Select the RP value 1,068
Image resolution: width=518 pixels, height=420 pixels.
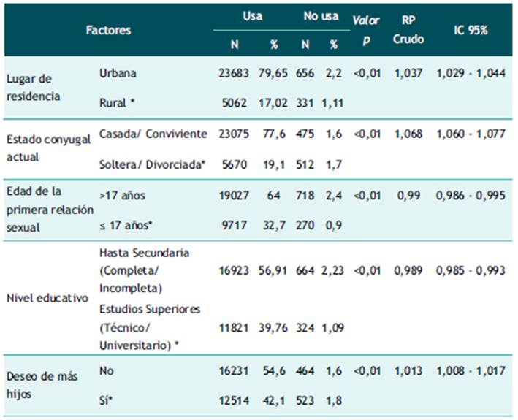pyautogui.click(x=408, y=134)
